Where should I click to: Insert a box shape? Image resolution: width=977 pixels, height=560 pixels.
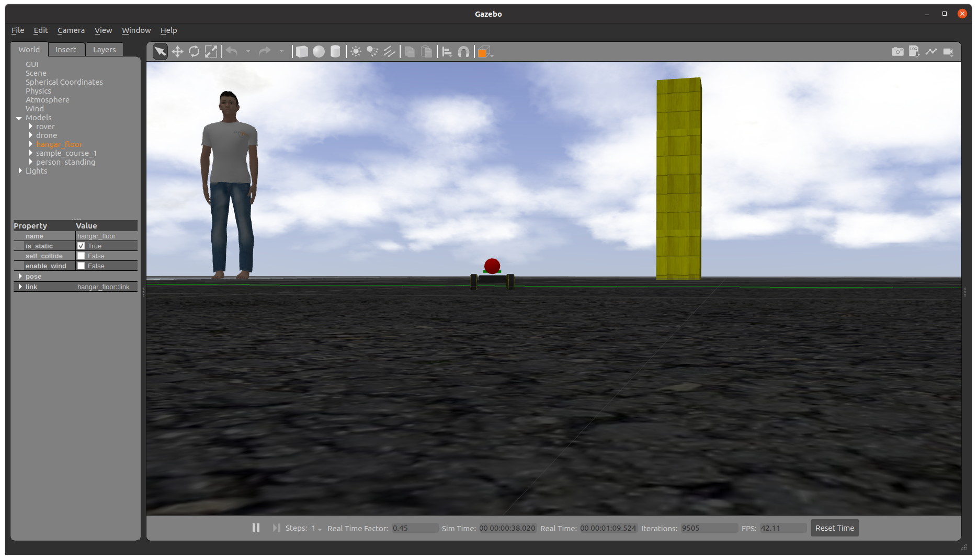302,51
